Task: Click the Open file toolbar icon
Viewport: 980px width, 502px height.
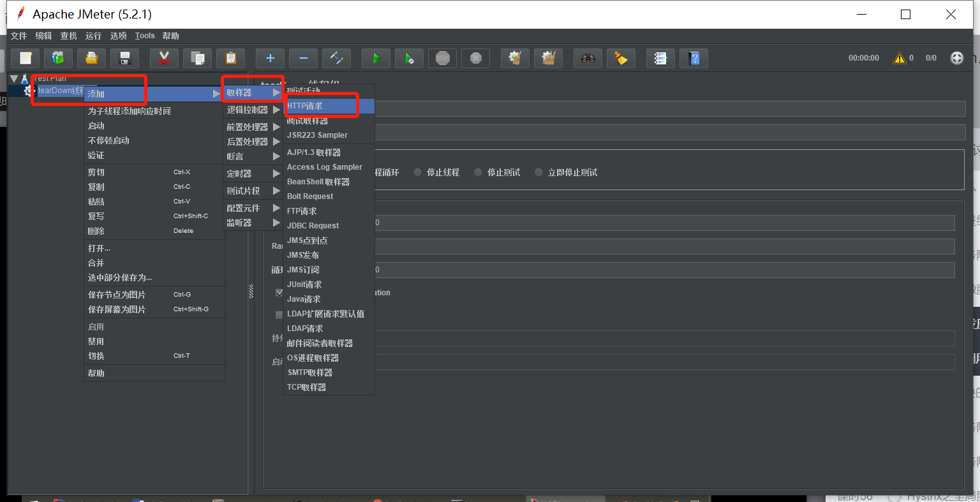Action: [x=92, y=58]
